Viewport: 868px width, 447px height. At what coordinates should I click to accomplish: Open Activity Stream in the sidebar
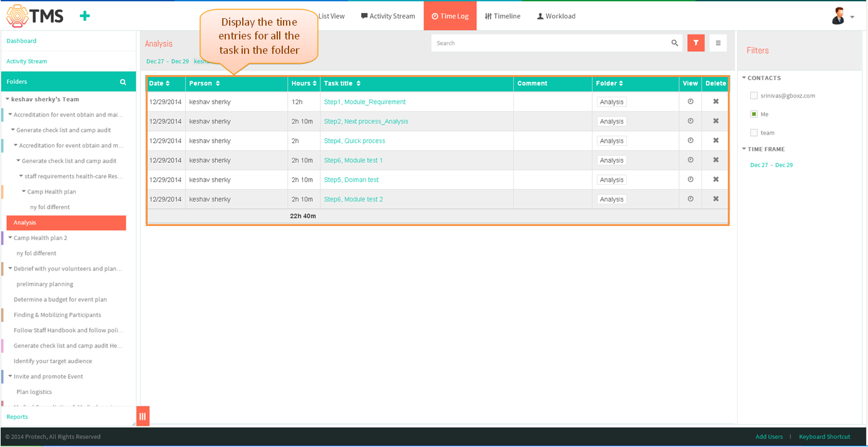27,61
